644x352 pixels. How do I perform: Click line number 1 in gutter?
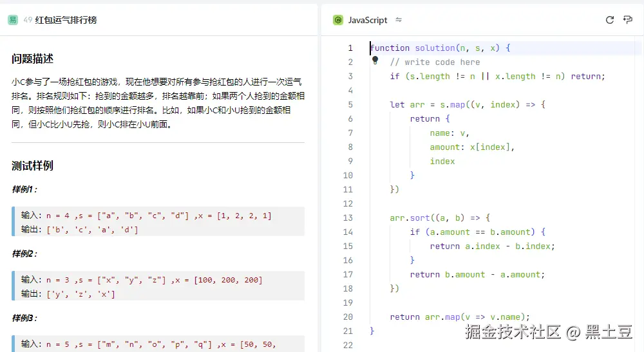pyautogui.click(x=350, y=48)
